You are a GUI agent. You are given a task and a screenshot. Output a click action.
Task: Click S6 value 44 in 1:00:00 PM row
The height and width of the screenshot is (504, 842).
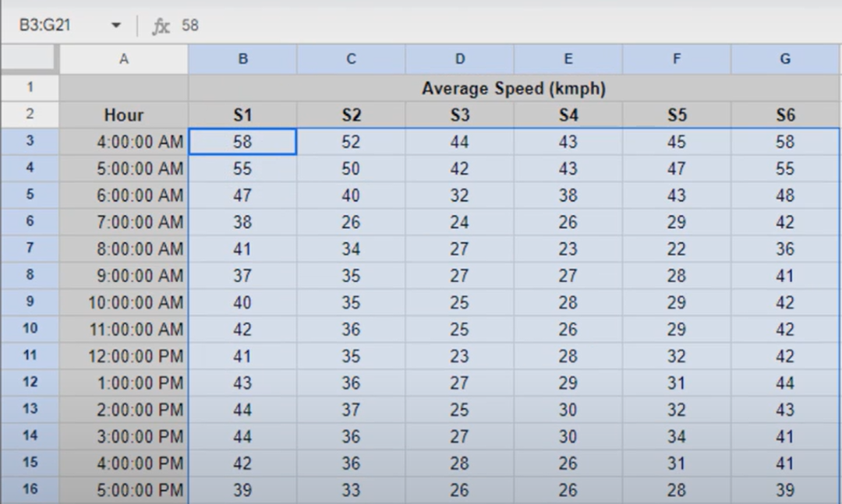[785, 383]
